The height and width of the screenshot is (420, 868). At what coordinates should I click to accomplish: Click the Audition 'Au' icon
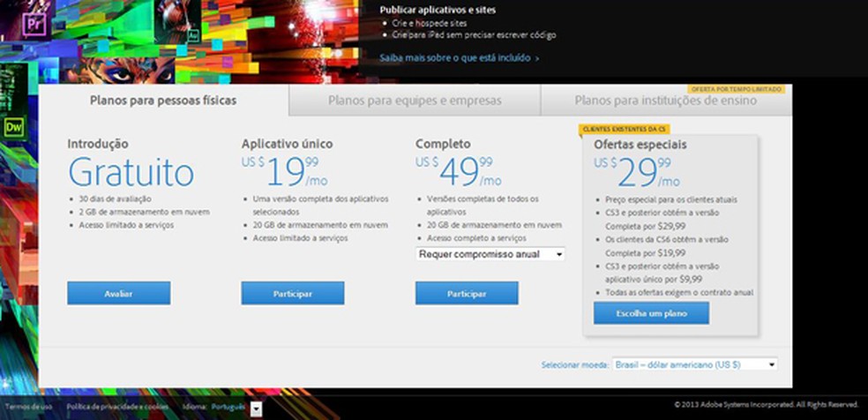click(x=193, y=36)
